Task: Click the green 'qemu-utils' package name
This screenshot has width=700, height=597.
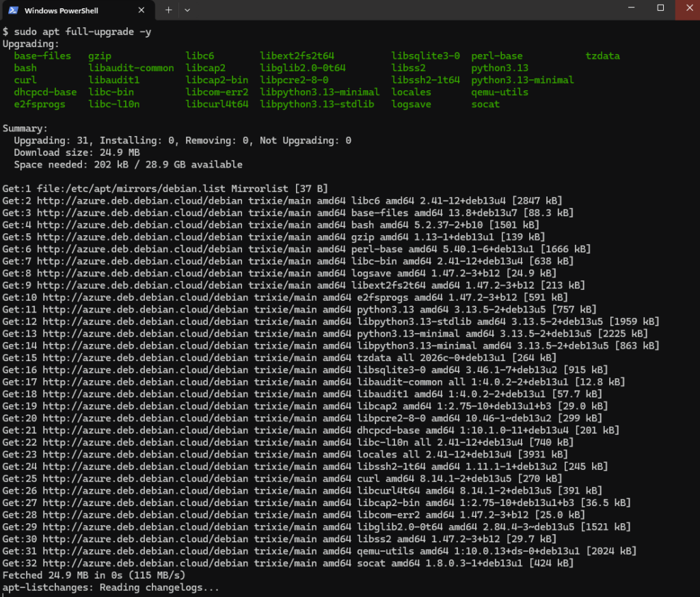Action: tap(500, 92)
